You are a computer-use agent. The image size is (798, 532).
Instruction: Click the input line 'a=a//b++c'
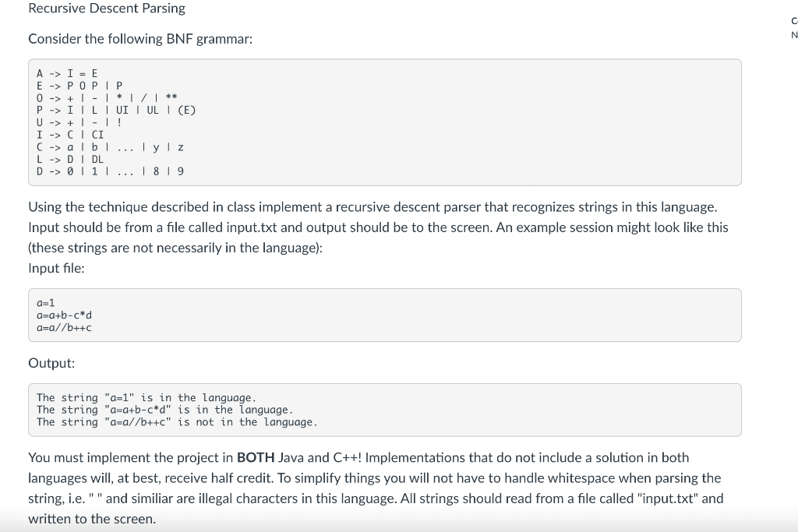pyautogui.click(x=64, y=328)
